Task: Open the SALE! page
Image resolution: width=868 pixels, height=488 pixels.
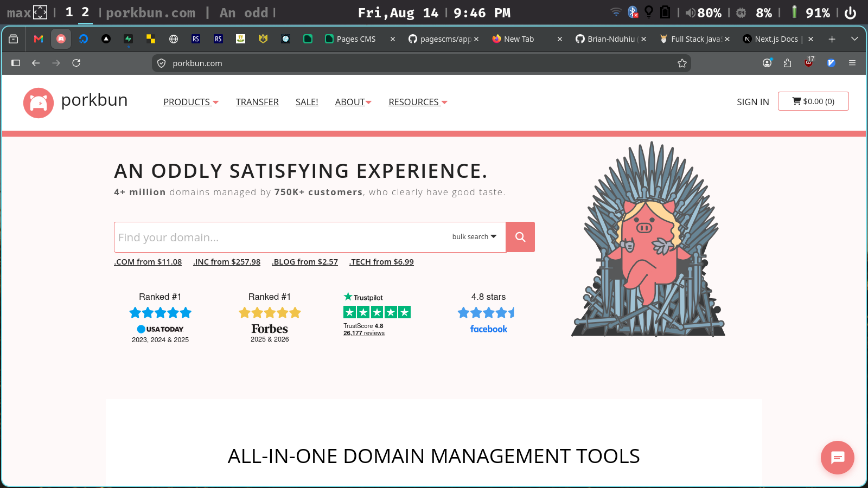Action: pyautogui.click(x=307, y=102)
